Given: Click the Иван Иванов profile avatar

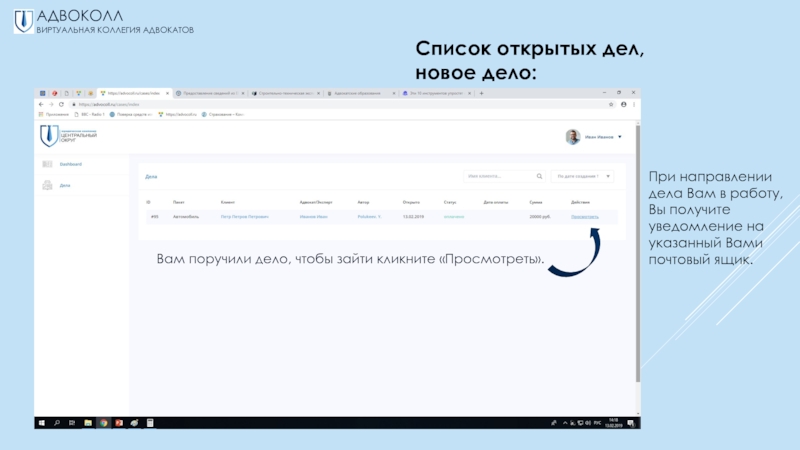Looking at the screenshot, I should coord(572,137).
